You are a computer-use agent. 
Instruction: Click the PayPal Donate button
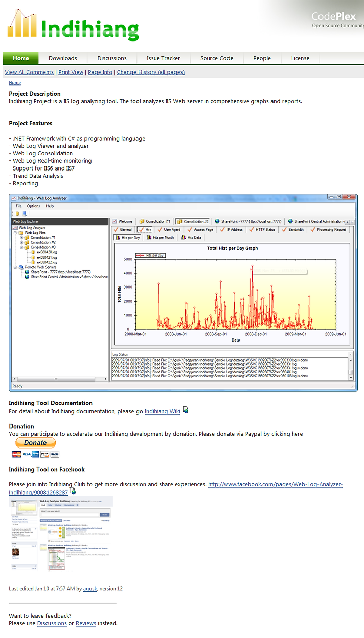click(35, 443)
